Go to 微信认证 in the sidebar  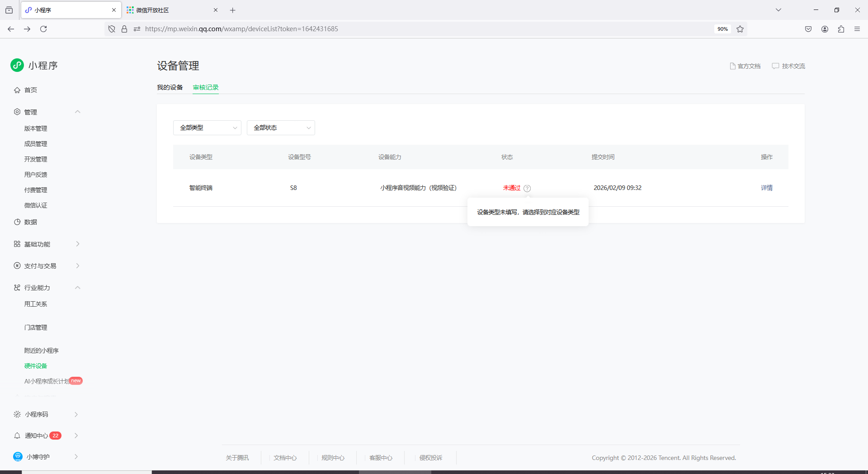(36, 205)
